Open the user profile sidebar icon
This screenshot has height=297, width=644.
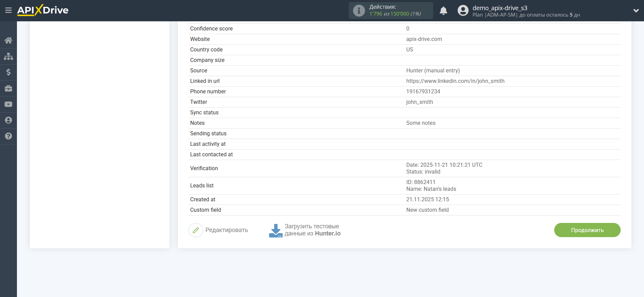pos(8,120)
